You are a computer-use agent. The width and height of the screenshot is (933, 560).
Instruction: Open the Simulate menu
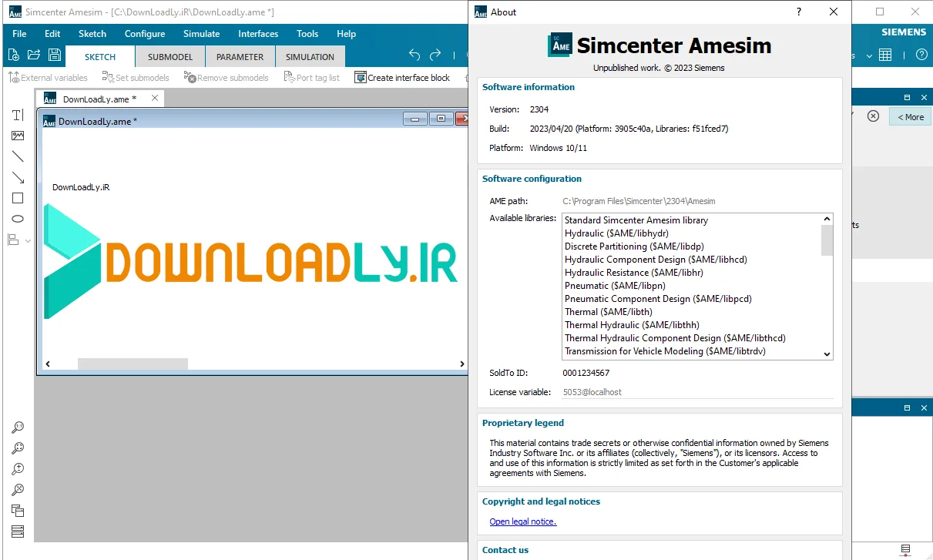click(x=201, y=34)
